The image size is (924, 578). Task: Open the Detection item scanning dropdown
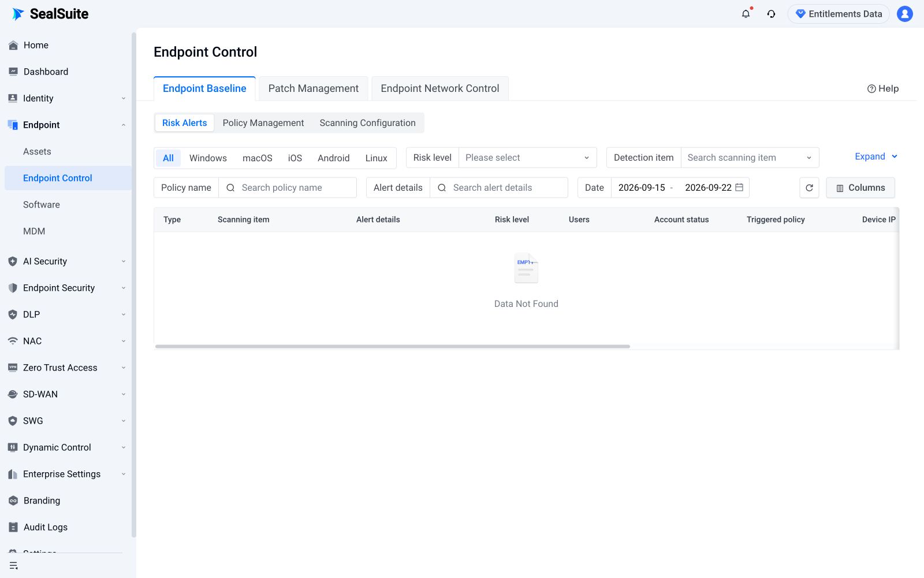tap(750, 158)
